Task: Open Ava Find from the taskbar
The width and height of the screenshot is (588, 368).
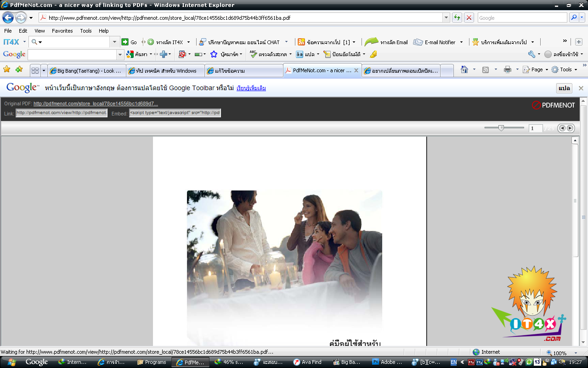Action: [x=307, y=362]
